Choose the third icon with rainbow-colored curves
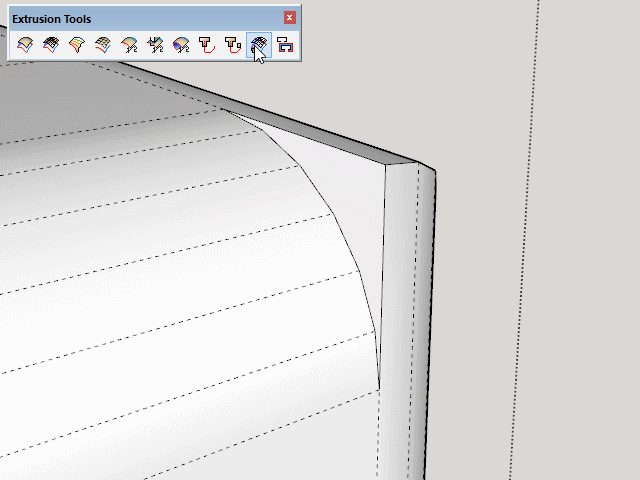Viewport: 640px width, 480px height. click(x=77, y=44)
